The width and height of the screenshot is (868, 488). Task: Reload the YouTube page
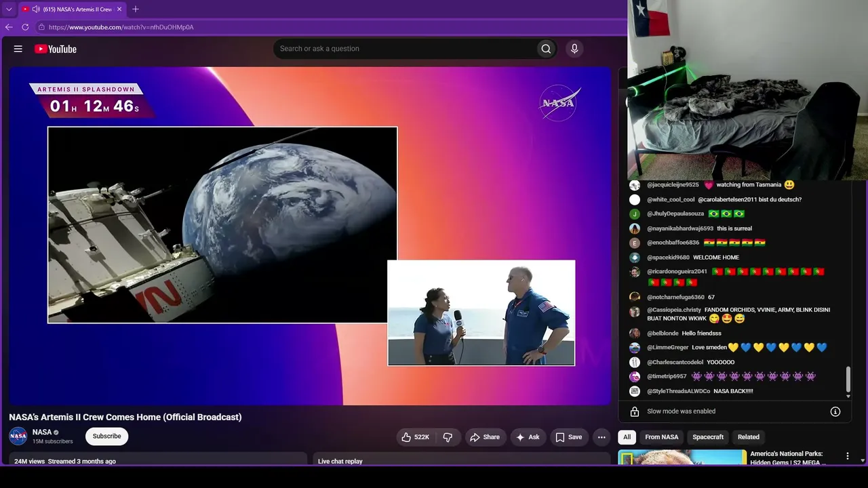25,27
